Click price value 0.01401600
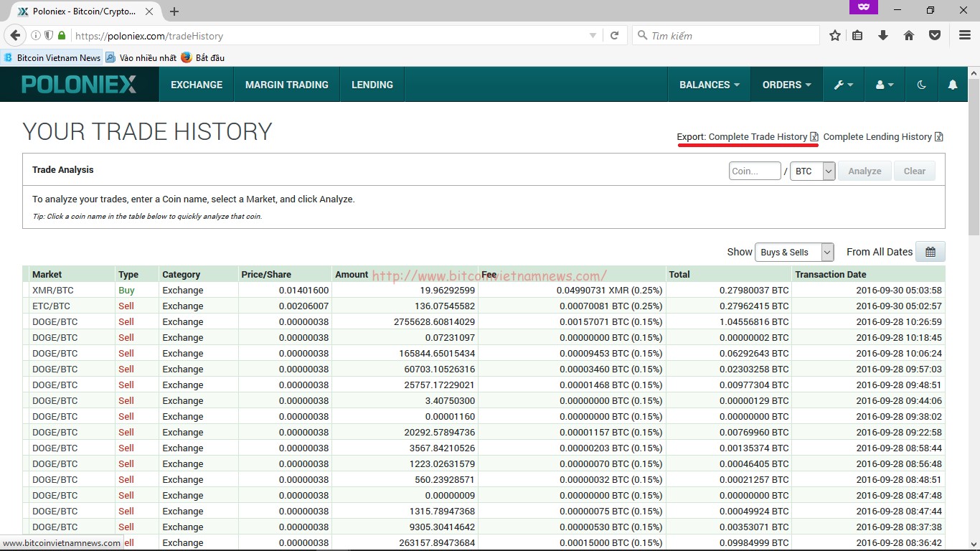The height and width of the screenshot is (551, 980). pos(304,290)
